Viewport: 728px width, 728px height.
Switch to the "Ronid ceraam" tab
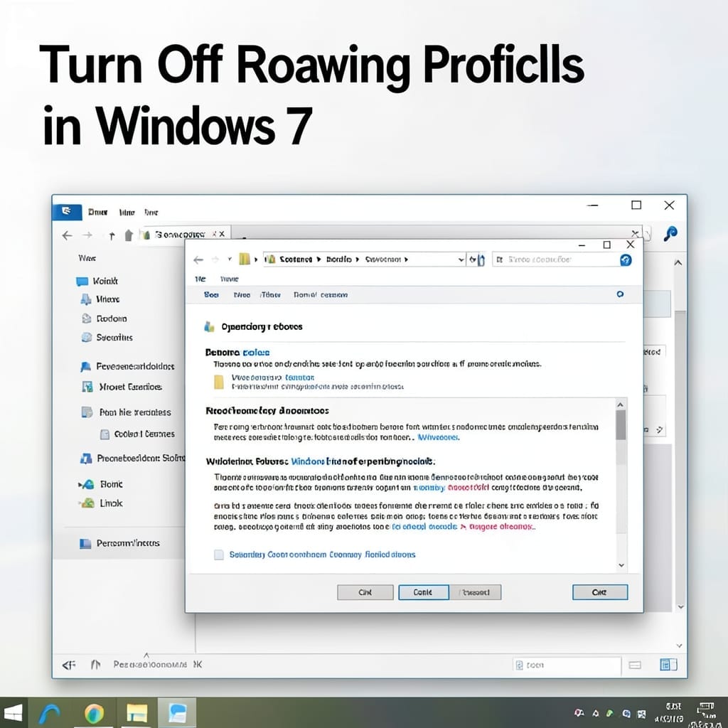click(x=321, y=295)
